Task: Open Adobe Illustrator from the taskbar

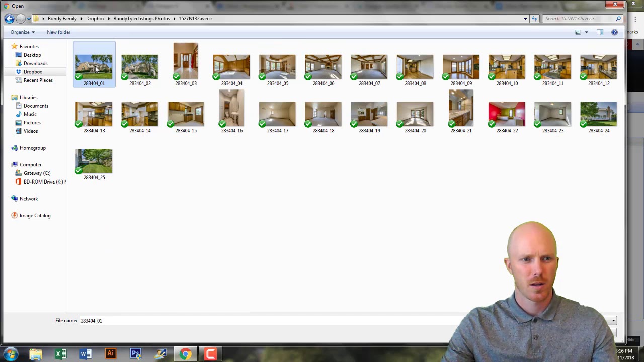Action: [111, 354]
